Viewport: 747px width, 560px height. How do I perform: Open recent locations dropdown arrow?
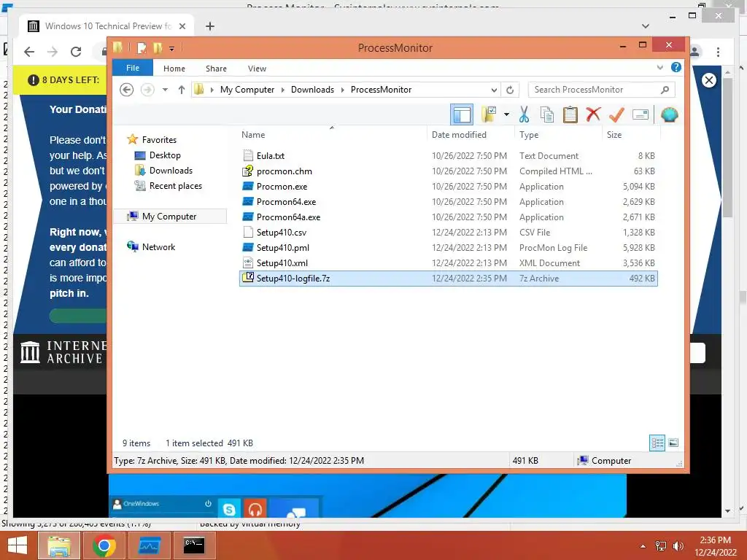[x=165, y=90]
